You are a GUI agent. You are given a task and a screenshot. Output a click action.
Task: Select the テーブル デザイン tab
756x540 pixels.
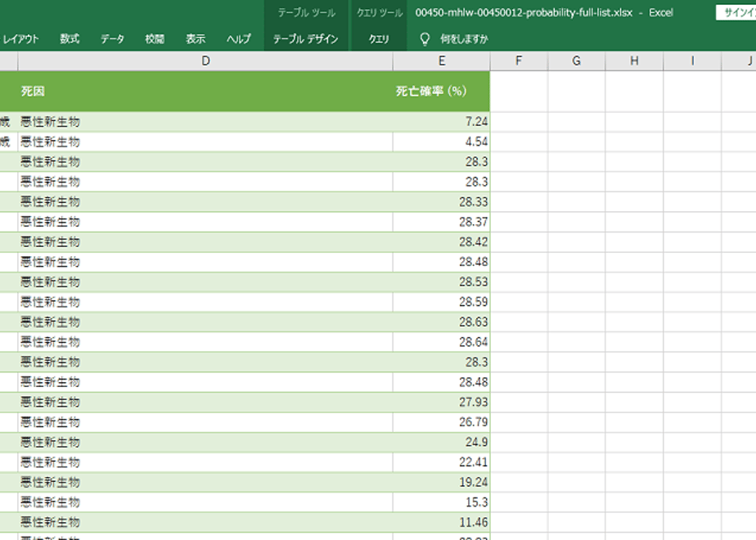pos(306,39)
